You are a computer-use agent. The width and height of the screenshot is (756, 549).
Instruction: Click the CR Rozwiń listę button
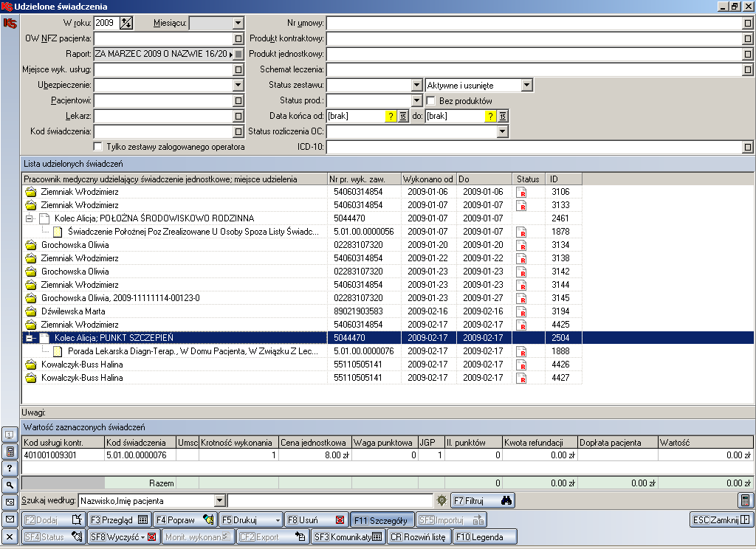[x=419, y=536]
